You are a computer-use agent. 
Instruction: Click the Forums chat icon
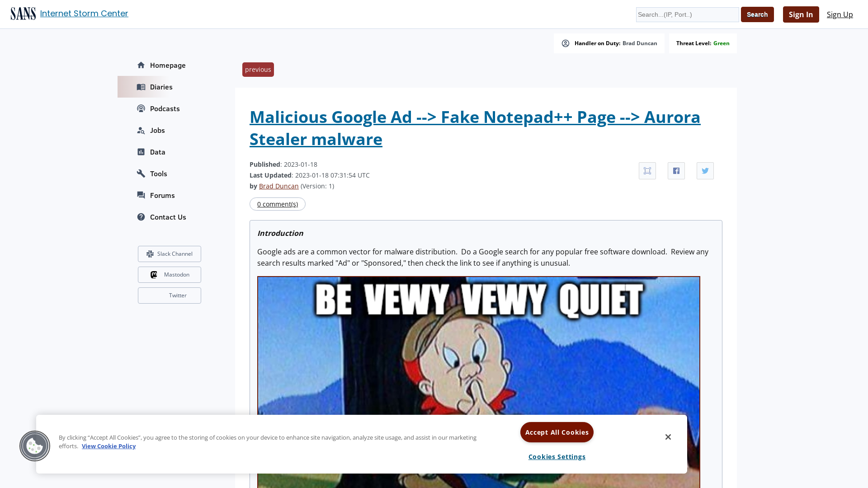pos(141,195)
